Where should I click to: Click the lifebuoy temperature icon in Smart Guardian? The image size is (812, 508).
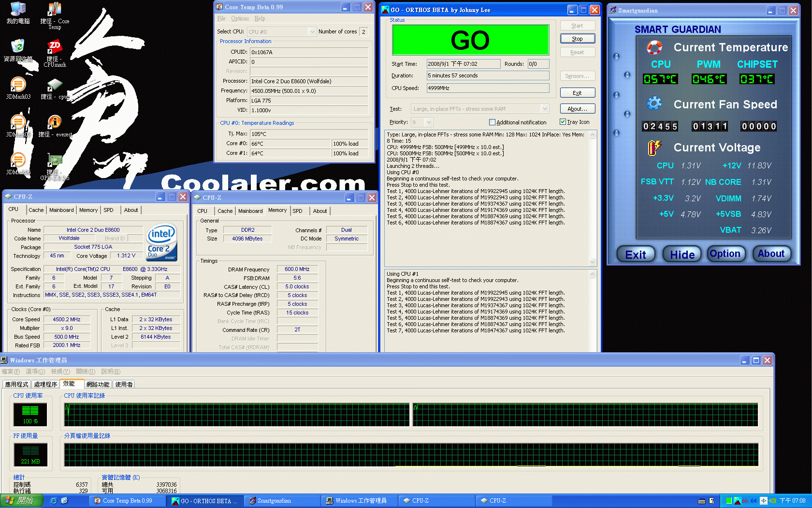(x=654, y=47)
